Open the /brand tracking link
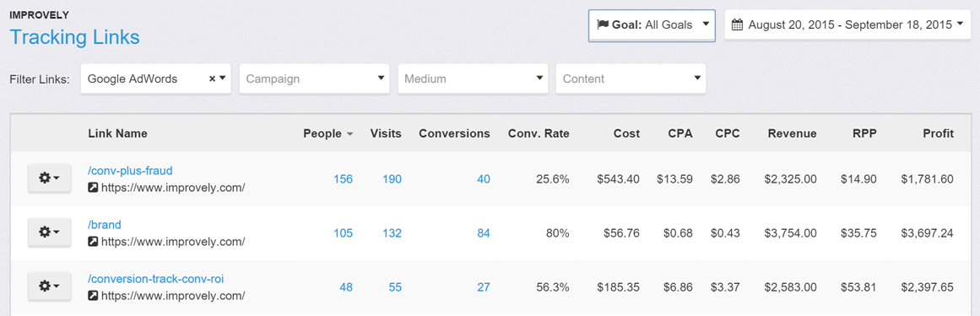Screen dimensions: 980x316 click(x=105, y=224)
